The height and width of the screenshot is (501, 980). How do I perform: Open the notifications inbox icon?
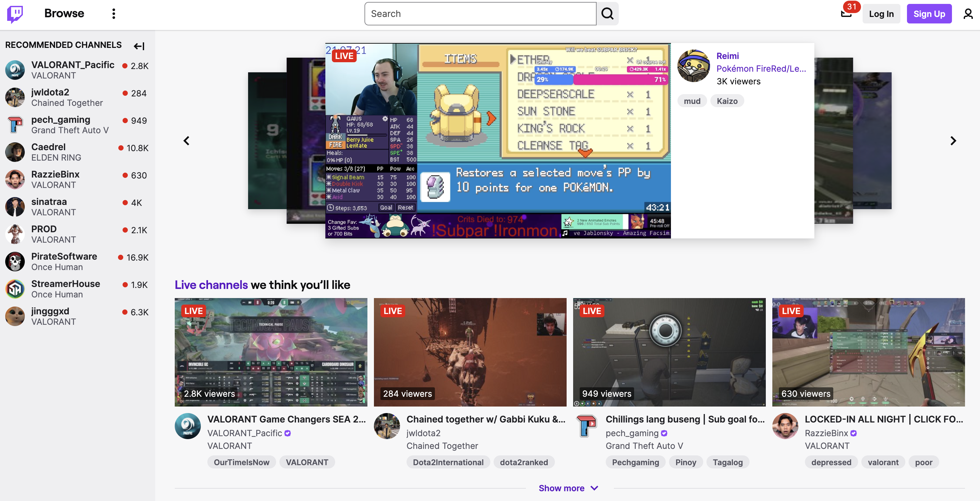(846, 14)
